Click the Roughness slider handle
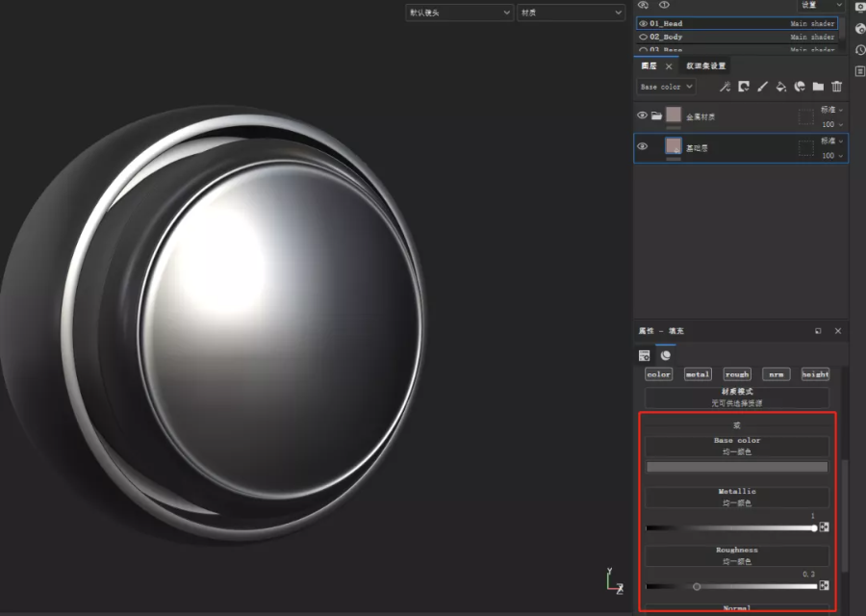Screen dimensions: 866x616 tap(697, 586)
